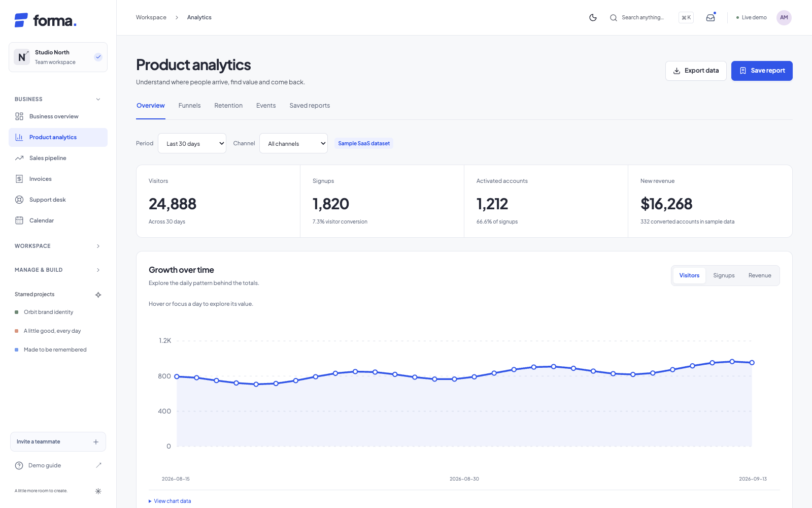The width and height of the screenshot is (812, 508).
Task: Toggle dark mode moon icon
Action: (593, 17)
